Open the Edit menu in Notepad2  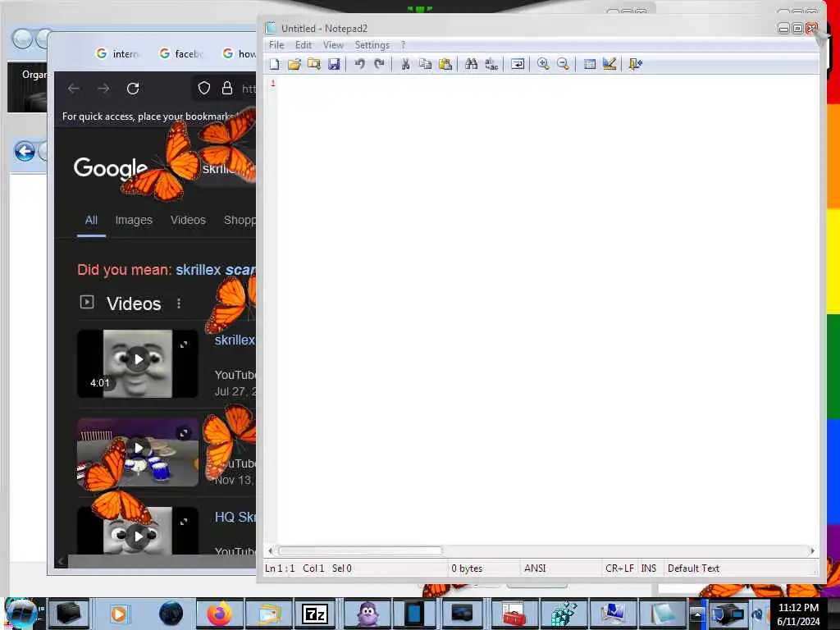304,45
